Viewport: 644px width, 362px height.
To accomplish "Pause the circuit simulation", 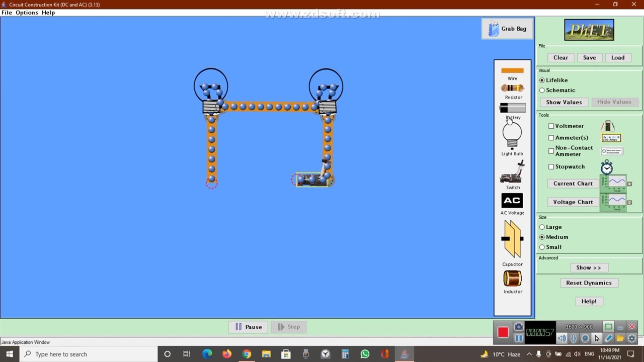I will tap(249, 327).
